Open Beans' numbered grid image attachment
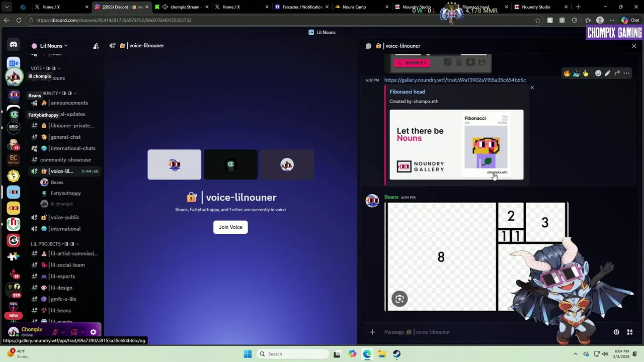Viewport: 644px width, 362px height. pos(476,257)
